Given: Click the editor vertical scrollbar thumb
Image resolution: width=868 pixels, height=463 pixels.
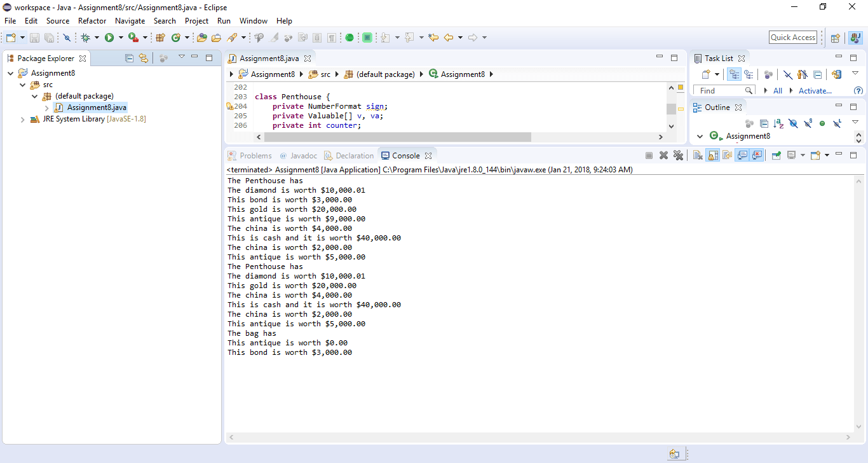Looking at the screenshot, I should [x=671, y=109].
